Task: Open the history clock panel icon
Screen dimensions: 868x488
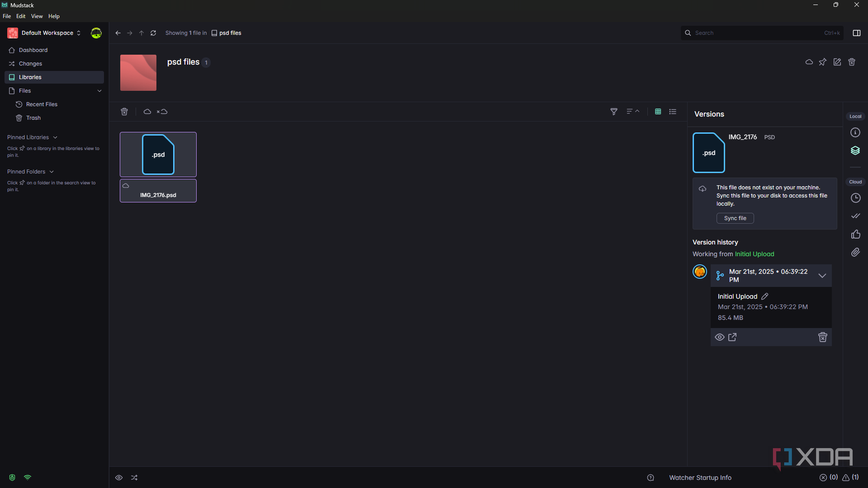Action: (855, 198)
